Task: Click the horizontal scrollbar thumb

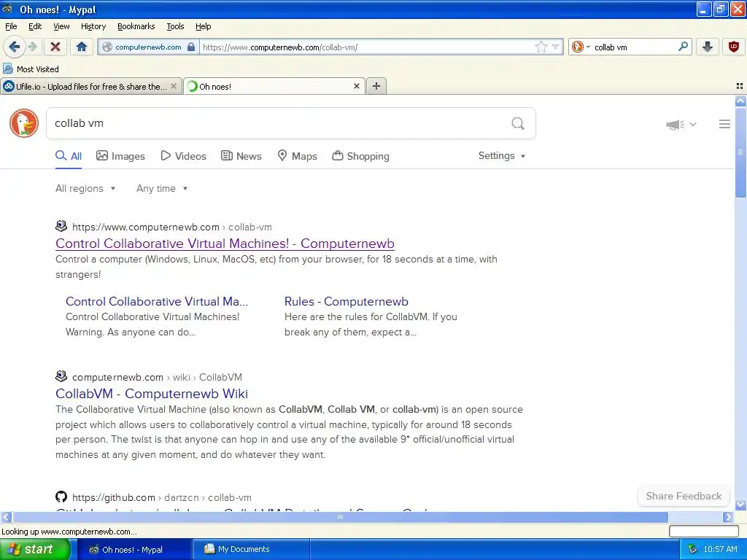Action: 340,517
